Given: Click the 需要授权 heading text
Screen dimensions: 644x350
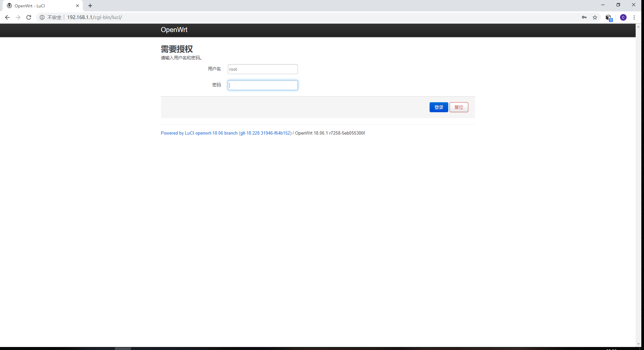Looking at the screenshot, I should pos(177,49).
